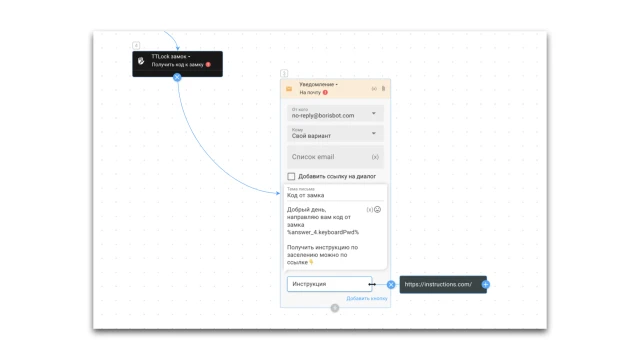This screenshot has height=360, width=640.
Task: Open the "Кому" recipient dropdown
Action: [x=335, y=133]
